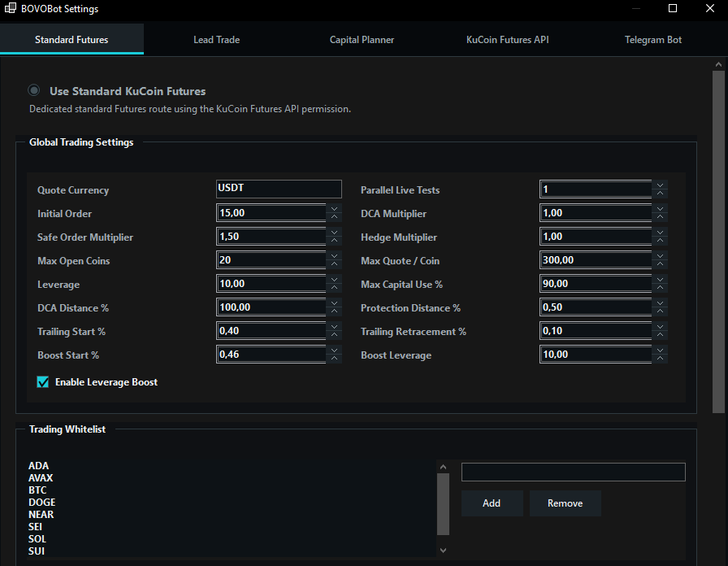This screenshot has height=566, width=728.
Task: Decrease the Leverage value
Action: (334, 279)
